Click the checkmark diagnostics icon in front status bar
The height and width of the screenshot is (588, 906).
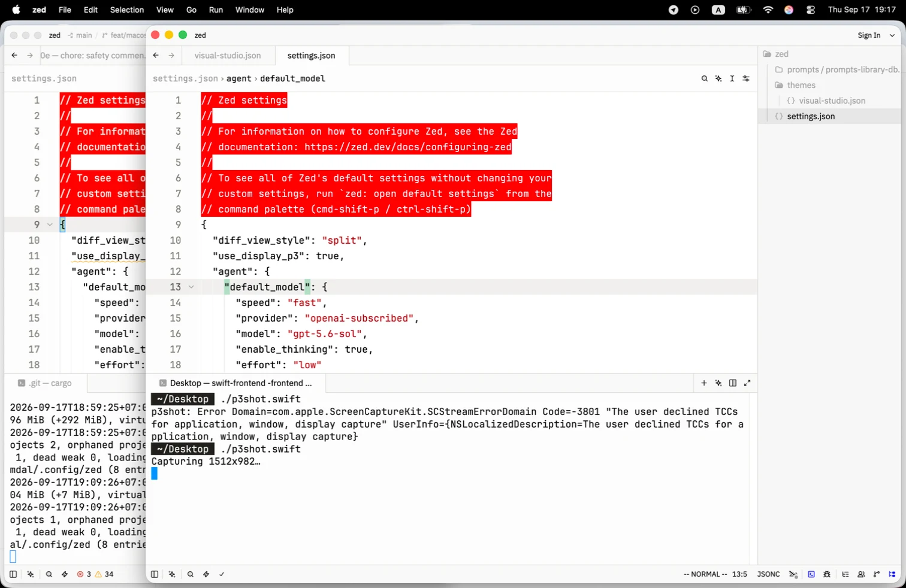tap(222, 574)
